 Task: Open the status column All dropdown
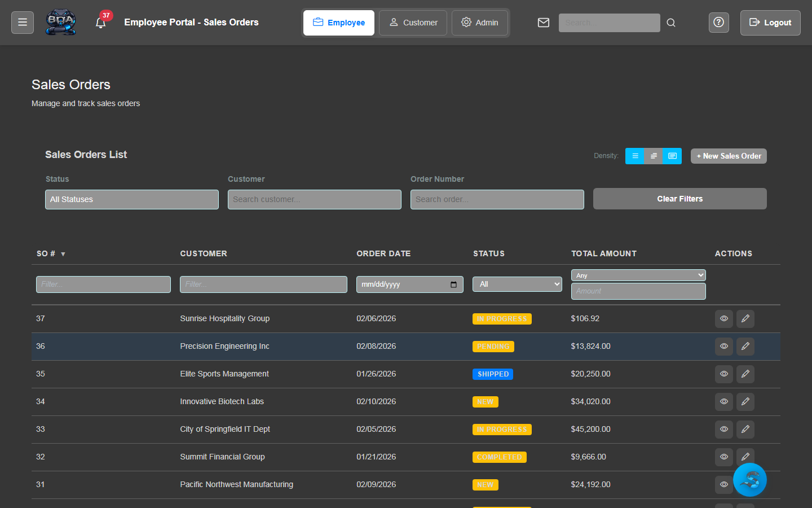pyautogui.click(x=517, y=284)
